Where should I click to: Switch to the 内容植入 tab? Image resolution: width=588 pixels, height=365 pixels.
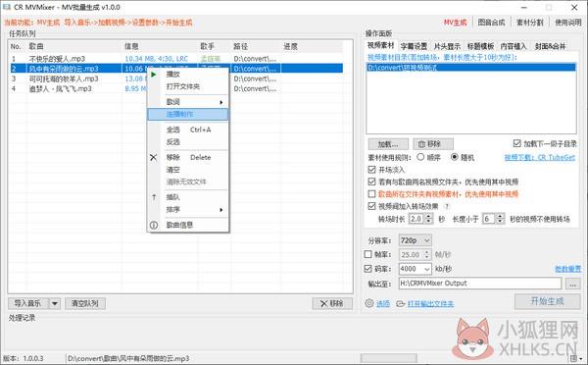pos(514,46)
